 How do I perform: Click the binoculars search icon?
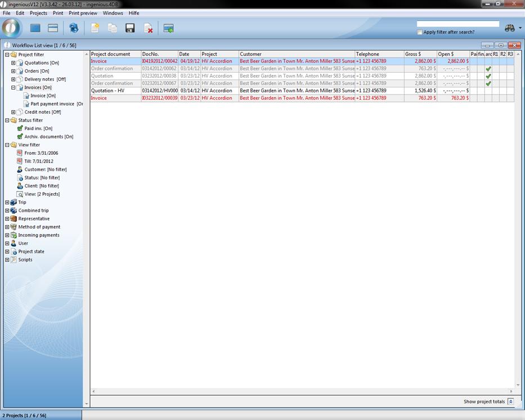(510, 28)
